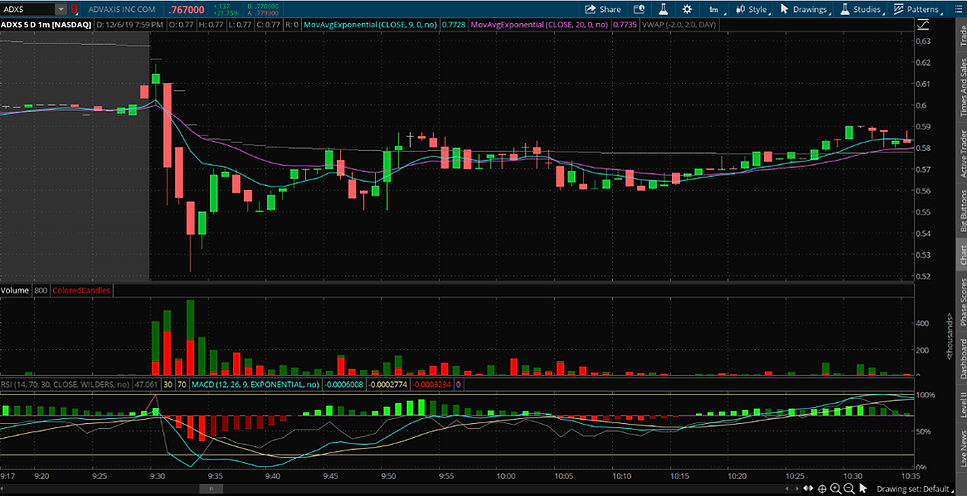Open the symbol selector dropdown arrow
The height and width of the screenshot is (496, 967).
[x=60, y=9]
